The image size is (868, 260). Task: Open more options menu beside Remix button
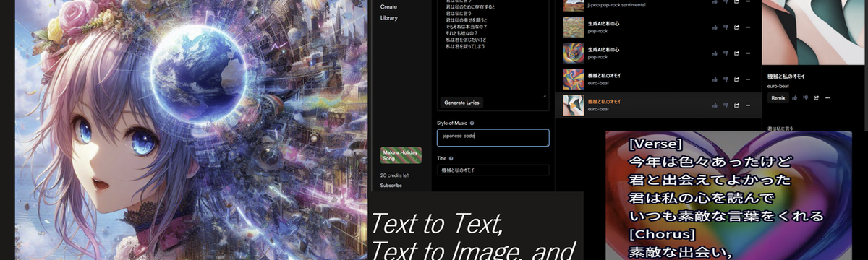click(x=827, y=97)
